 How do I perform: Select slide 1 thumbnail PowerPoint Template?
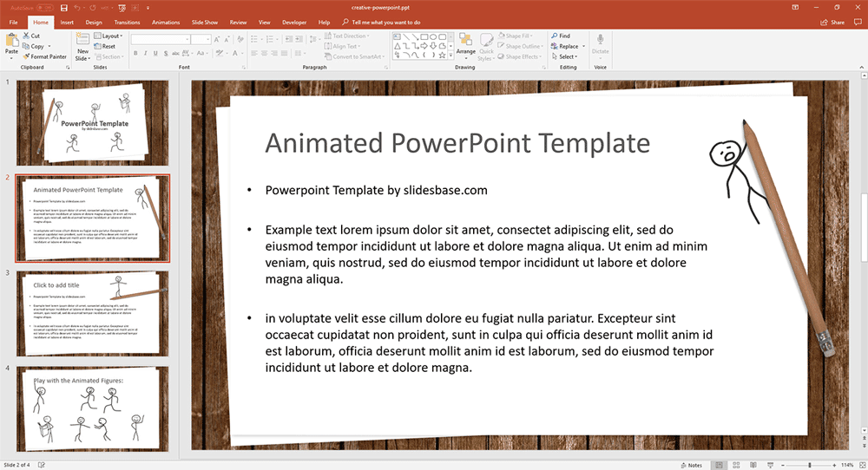coord(93,123)
